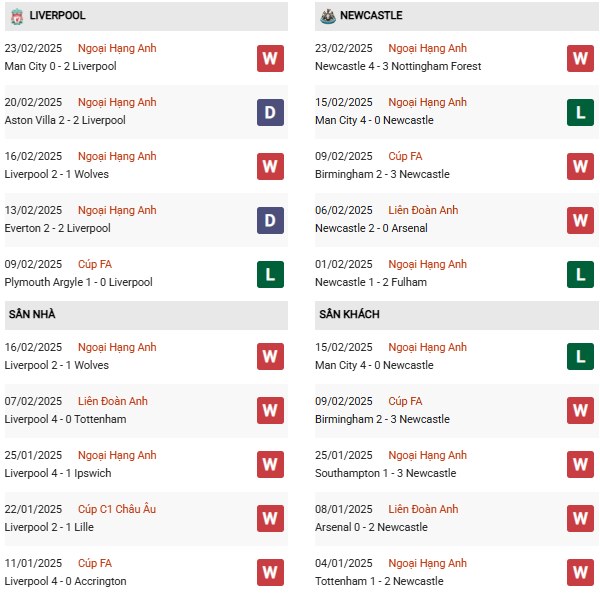This screenshot has width=600, height=593.
Task: Click the L badge for Plymouth Argyle 1-0 Liverpool
Action: pos(270,274)
